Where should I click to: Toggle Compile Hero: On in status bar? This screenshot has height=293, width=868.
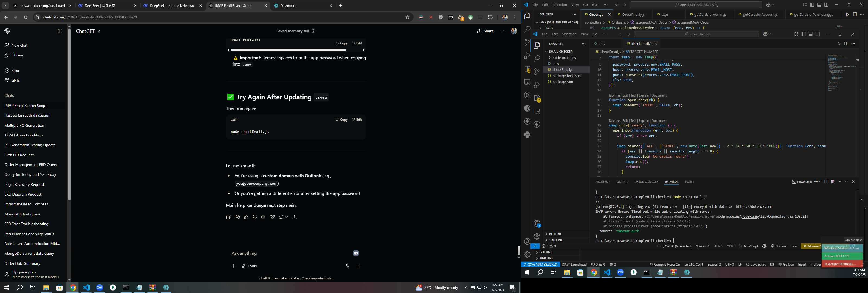point(665,264)
